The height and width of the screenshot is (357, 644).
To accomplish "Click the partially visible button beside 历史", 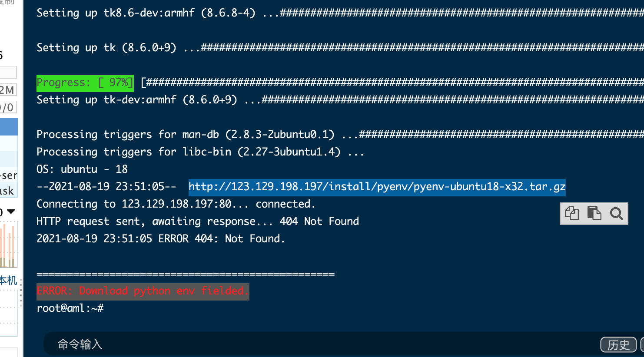I will coord(642,345).
